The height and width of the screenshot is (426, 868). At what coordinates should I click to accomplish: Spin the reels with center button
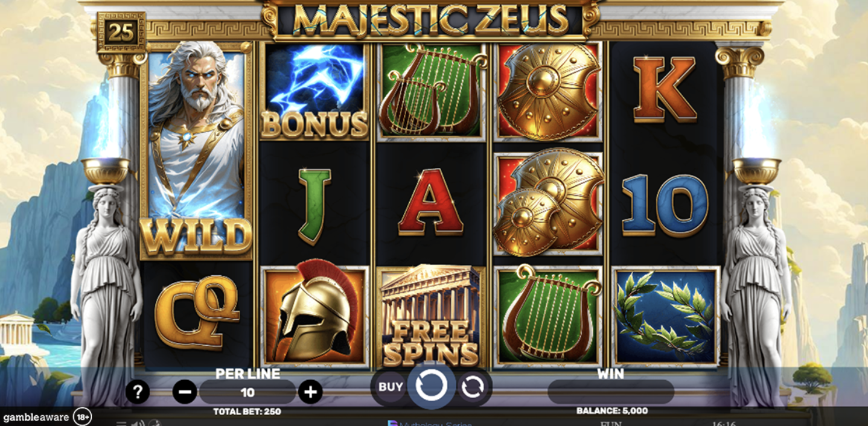tap(432, 386)
